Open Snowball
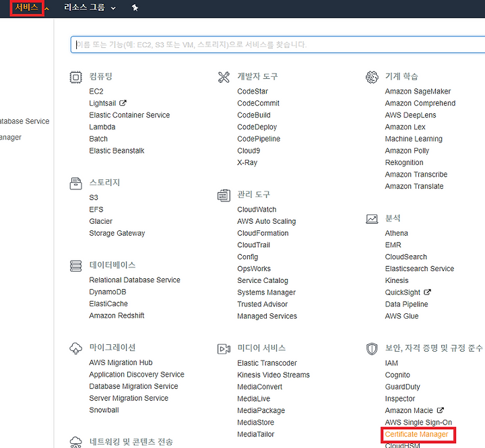The height and width of the screenshot is (448, 485). click(x=104, y=410)
